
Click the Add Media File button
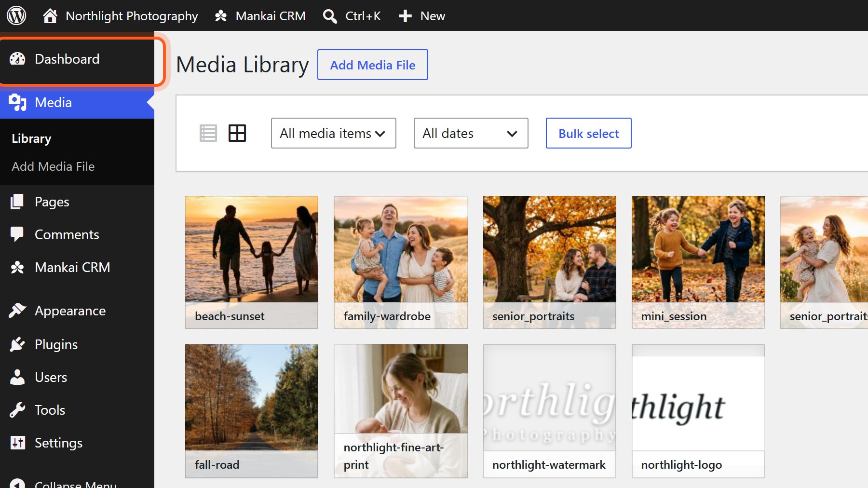(373, 65)
